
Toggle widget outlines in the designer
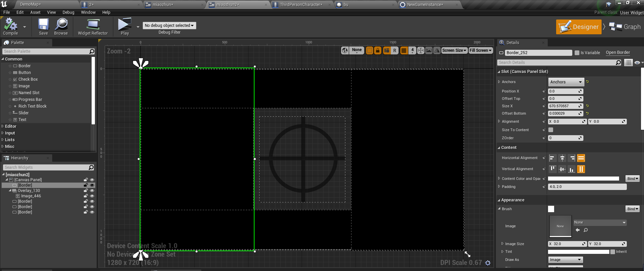(x=370, y=50)
